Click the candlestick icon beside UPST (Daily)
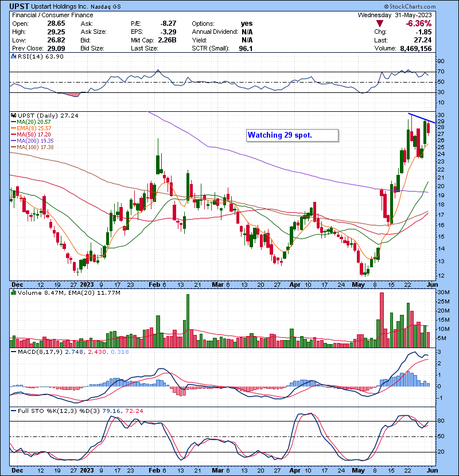 pyautogui.click(x=13, y=116)
